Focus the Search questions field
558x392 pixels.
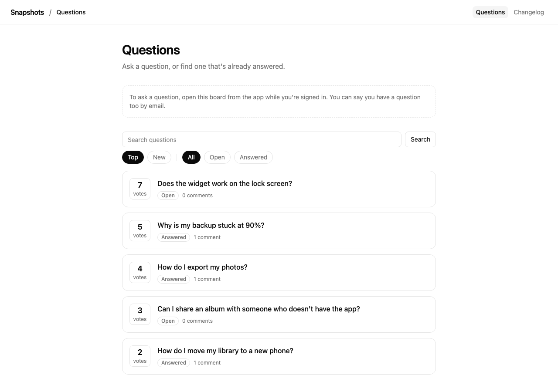(262, 139)
